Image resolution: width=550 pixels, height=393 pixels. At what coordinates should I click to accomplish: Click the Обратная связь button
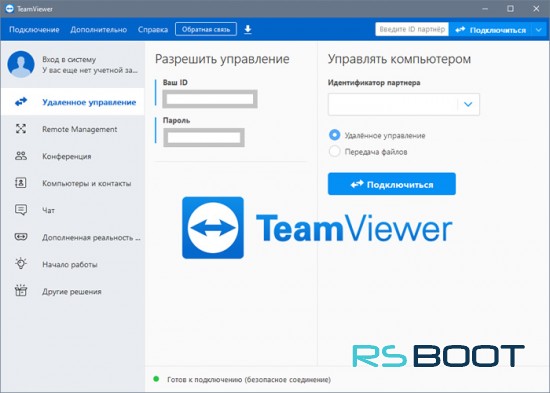coord(206,29)
